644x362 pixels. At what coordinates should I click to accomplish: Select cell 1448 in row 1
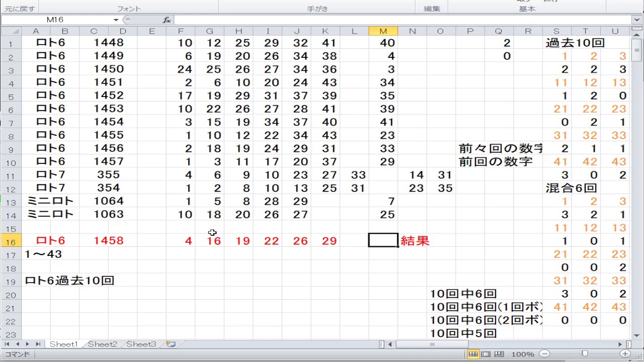108,43
